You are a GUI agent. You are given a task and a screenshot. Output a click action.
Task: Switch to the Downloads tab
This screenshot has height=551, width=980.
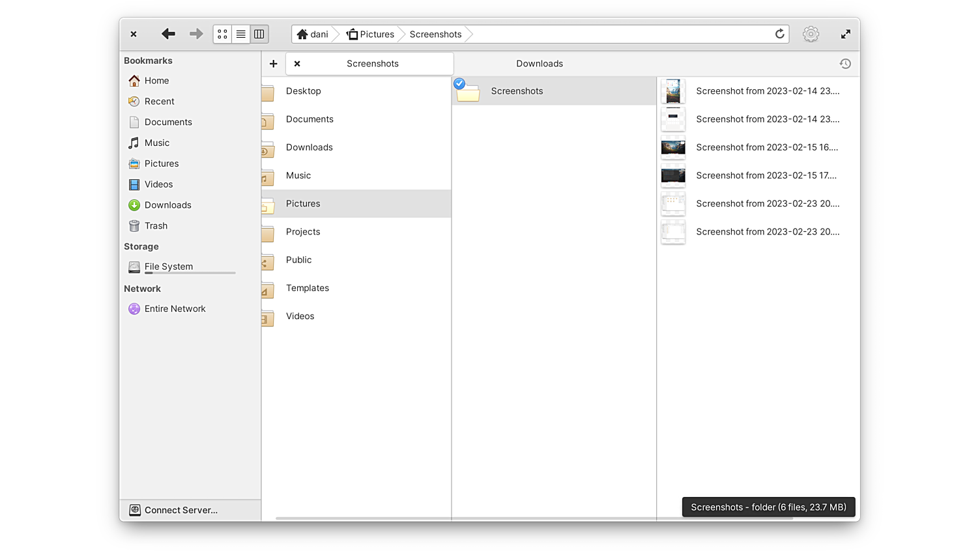(539, 64)
